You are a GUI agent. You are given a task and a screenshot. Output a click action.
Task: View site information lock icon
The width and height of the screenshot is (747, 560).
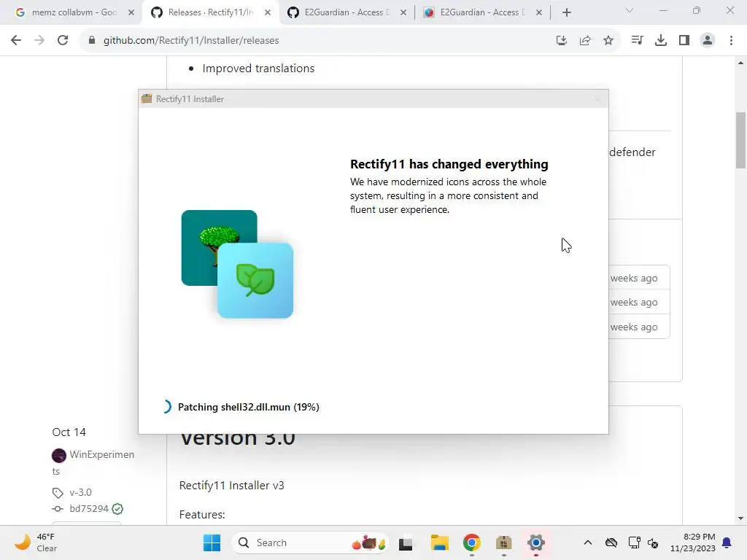[x=92, y=41]
